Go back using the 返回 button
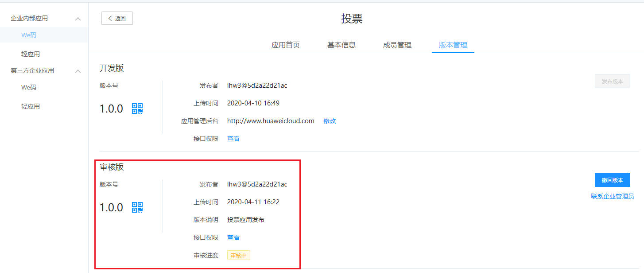Image resolution: width=644 pixels, height=276 pixels. pos(117,18)
